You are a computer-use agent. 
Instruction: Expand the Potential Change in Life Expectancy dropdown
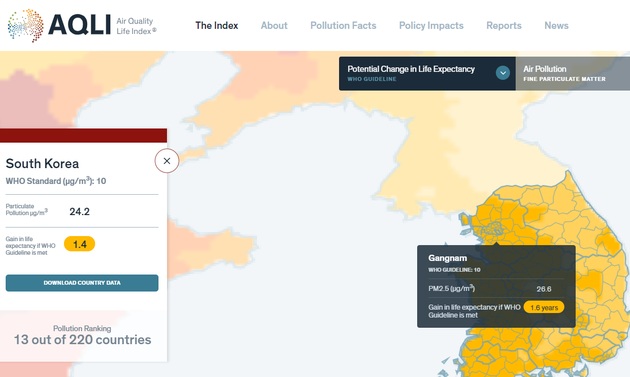pos(427,74)
